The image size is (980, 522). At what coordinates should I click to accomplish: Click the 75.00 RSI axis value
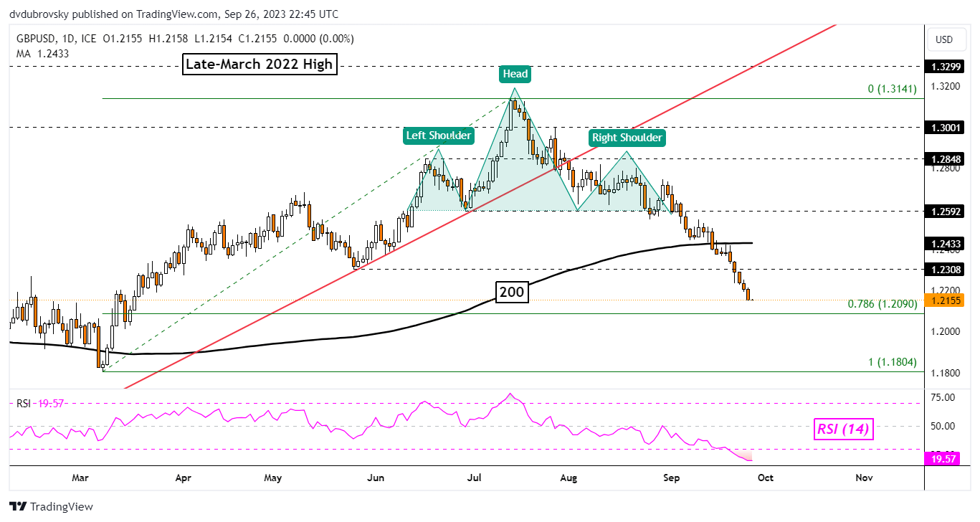pyautogui.click(x=943, y=397)
